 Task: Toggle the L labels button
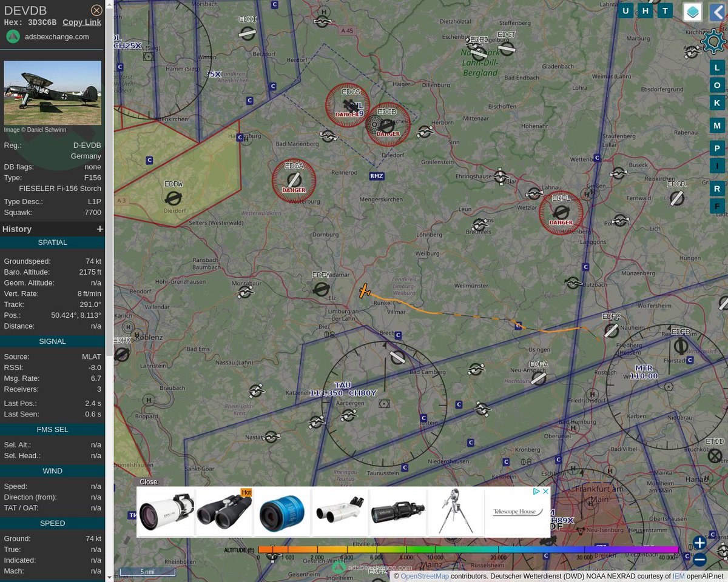[x=717, y=68]
